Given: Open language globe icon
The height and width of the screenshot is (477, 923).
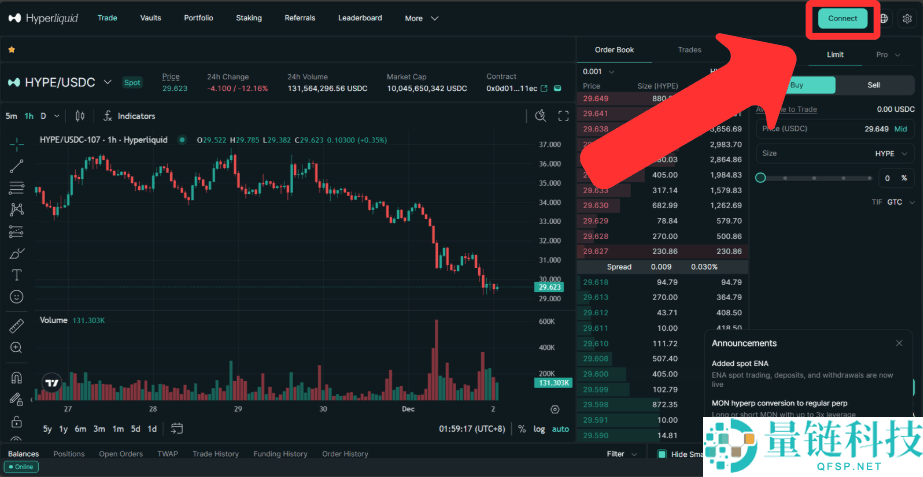Looking at the screenshot, I should pos(884,18).
